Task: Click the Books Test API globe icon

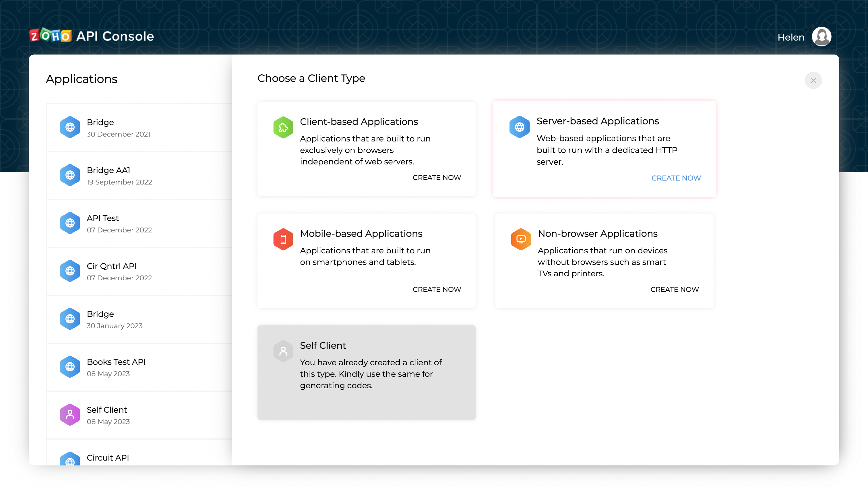Action: click(x=70, y=367)
